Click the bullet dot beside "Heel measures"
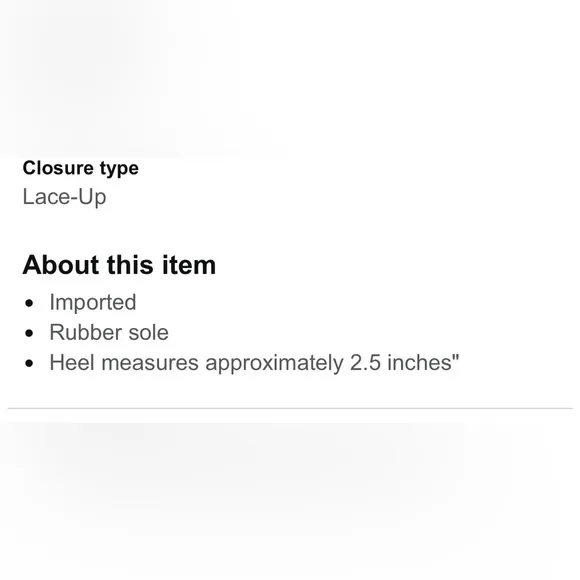Image resolution: width=580 pixels, height=580 pixels. click(29, 363)
